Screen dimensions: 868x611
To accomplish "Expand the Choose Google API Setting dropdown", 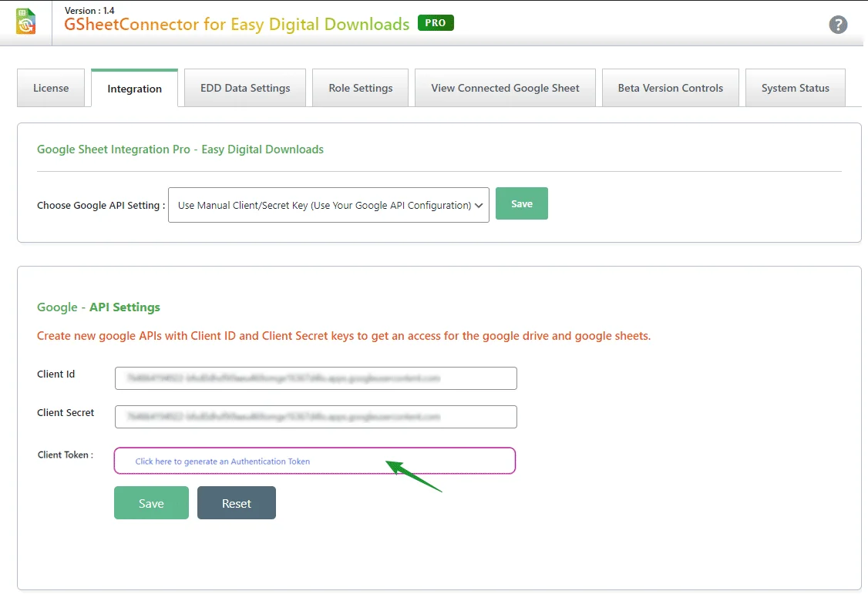I will [328, 206].
